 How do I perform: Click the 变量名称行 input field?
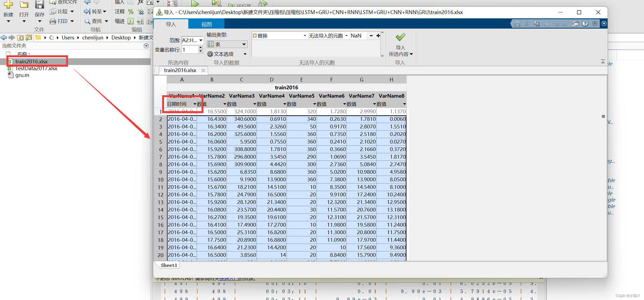pos(190,50)
